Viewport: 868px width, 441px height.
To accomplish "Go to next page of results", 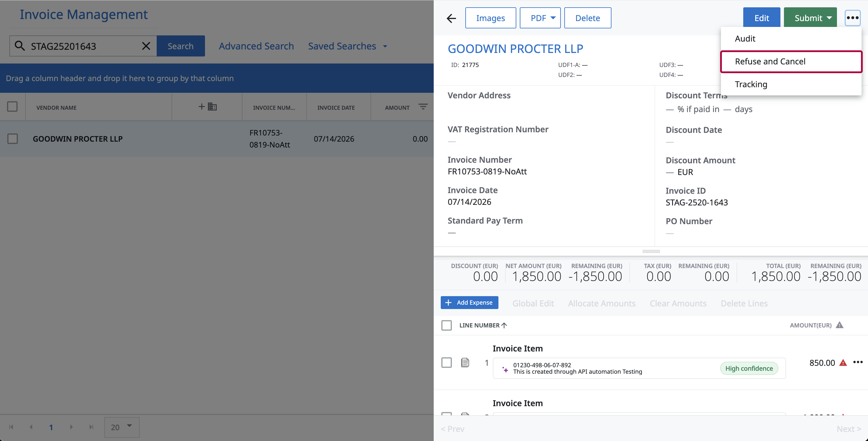I will click(x=71, y=427).
